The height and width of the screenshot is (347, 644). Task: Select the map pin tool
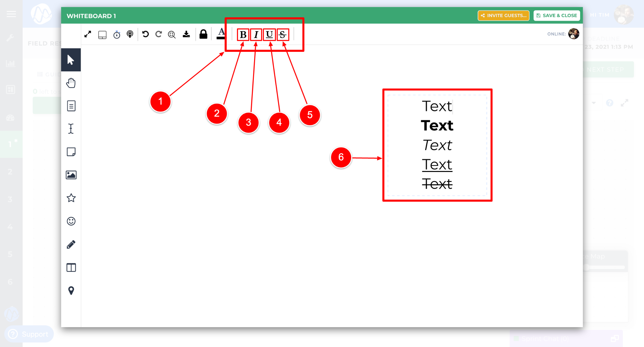coord(71,290)
